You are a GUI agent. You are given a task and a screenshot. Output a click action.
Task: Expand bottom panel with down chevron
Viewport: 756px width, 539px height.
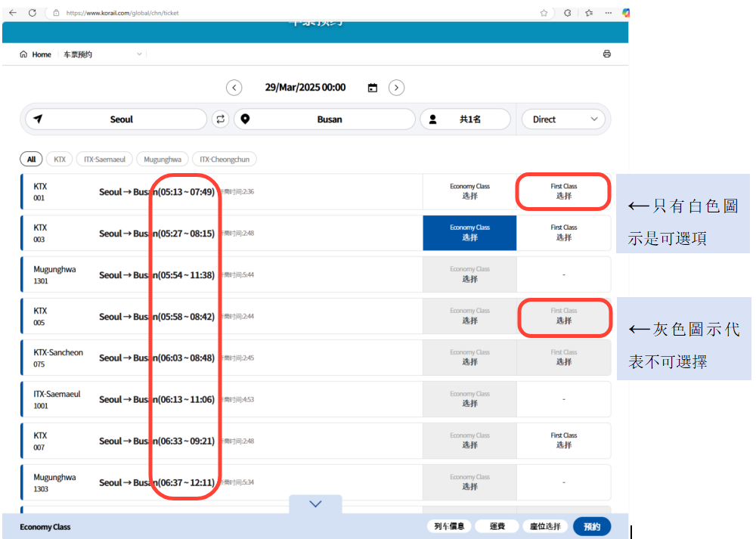(315, 504)
